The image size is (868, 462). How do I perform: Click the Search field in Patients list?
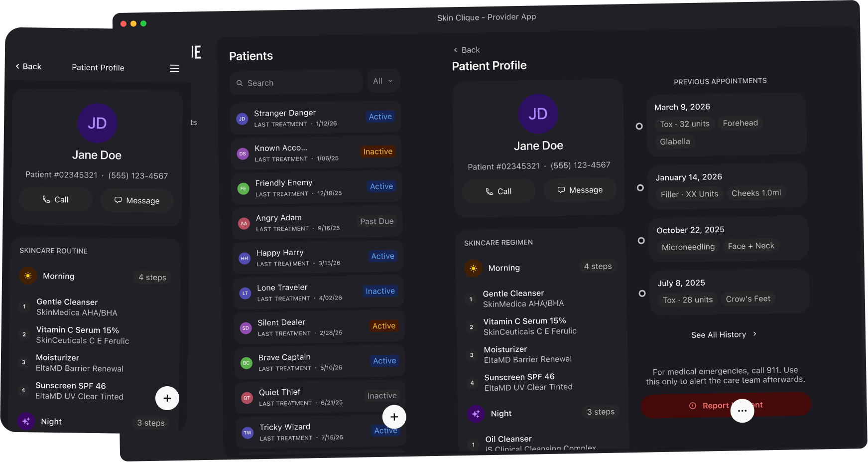pos(296,82)
